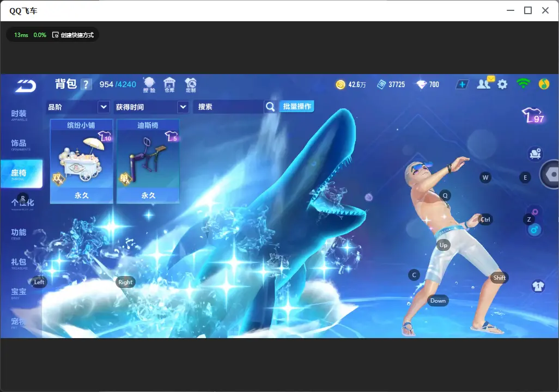Image resolution: width=559 pixels, height=392 pixels.
Task: Click the 37725 coupon amount
Action: pyautogui.click(x=397, y=84)
